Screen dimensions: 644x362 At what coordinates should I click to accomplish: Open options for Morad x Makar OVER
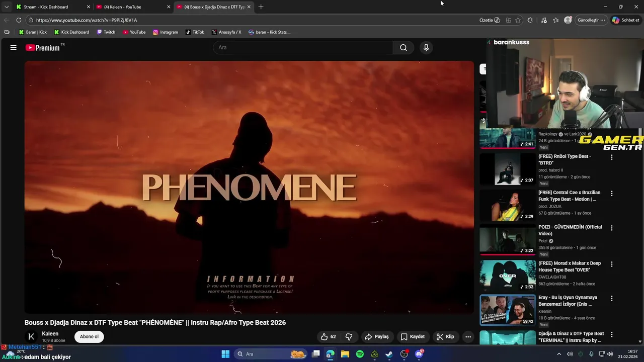click(612, 264)
